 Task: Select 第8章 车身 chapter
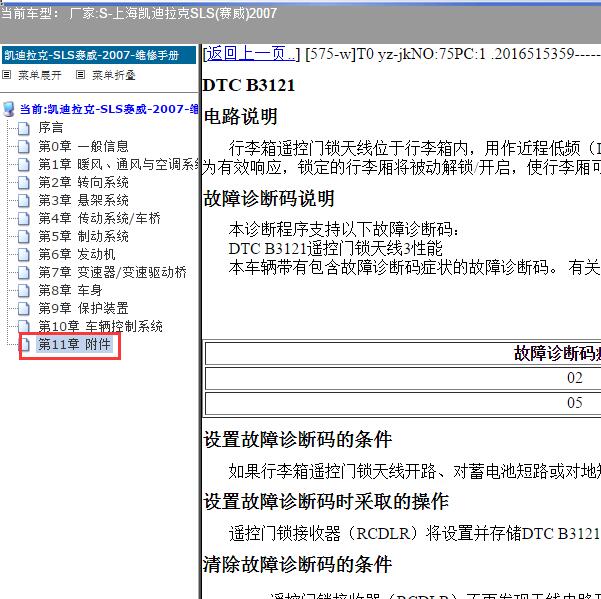pyautogui.click(x=70, y=290)
